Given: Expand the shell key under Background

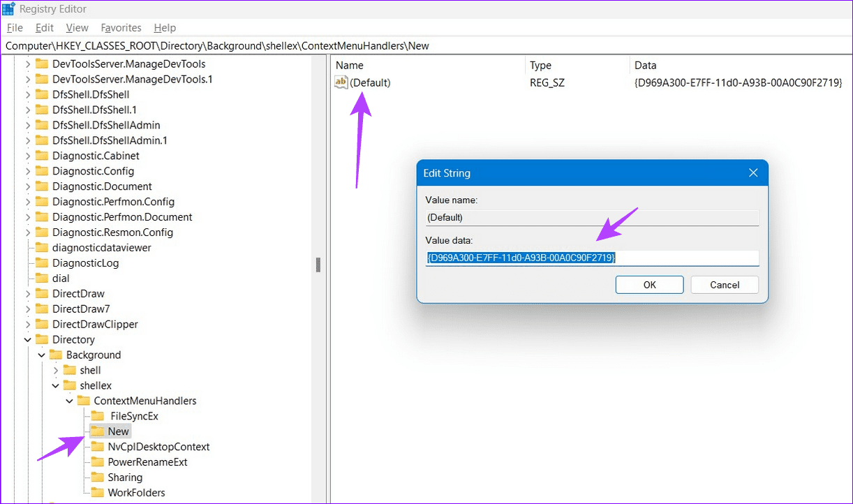Looking at the screenshot, I should pos(56,371).
